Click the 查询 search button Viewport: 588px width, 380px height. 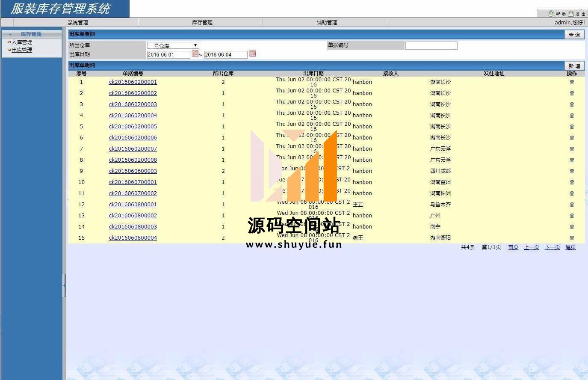point(574,35)
